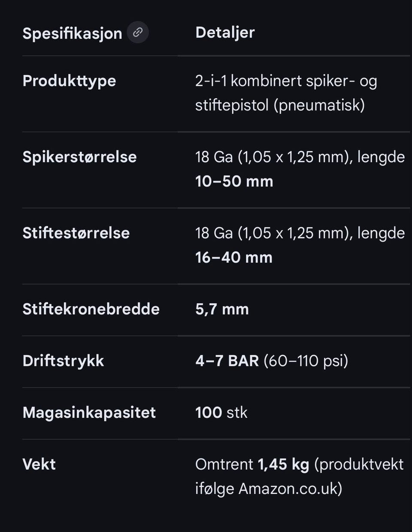Click the bold '1,45 kg' weight value
Image resolution: width=412 pixels, height=532 pixels.
tap(283, 464)
